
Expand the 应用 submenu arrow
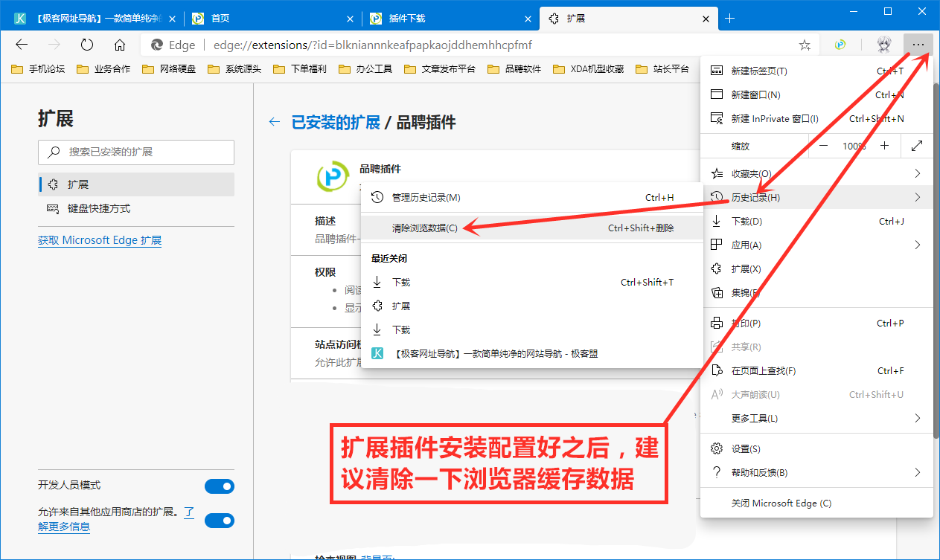[917, 244]
